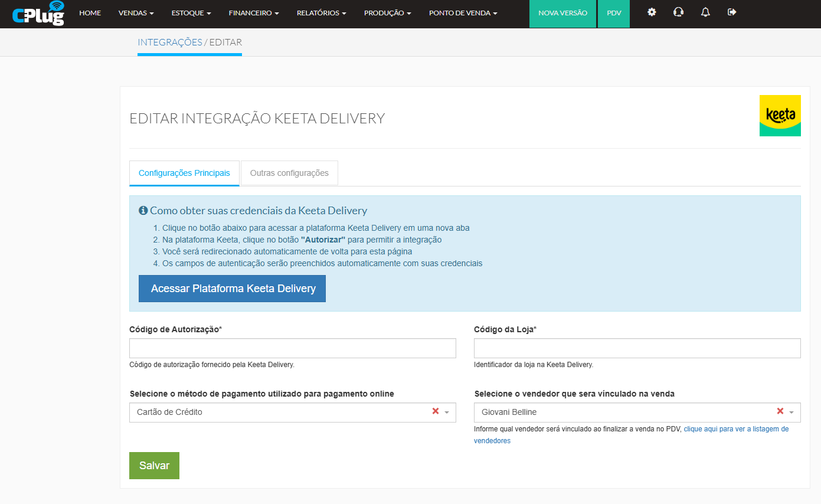The image size is (821, 504).
Task: Click the logout icon in top bar
Action: [732, 12]
